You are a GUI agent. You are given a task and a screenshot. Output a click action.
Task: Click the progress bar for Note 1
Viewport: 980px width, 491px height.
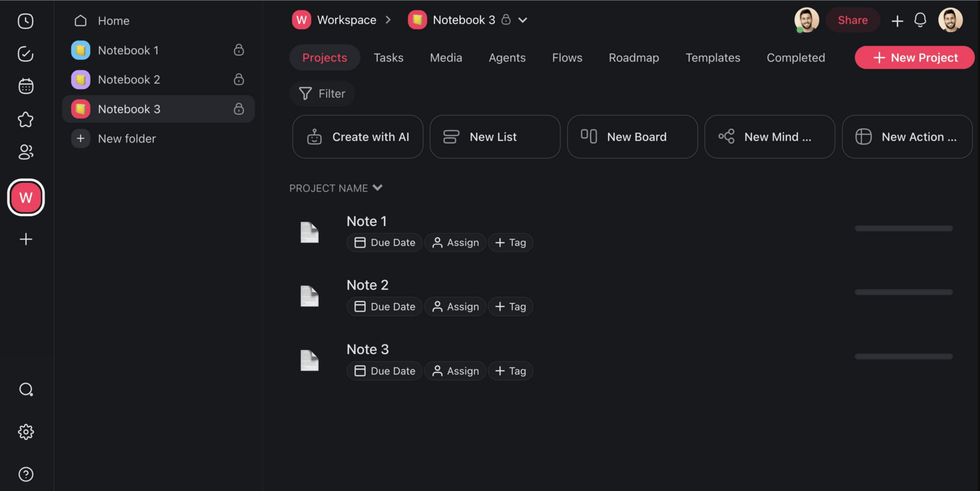[x=903, y=228]
